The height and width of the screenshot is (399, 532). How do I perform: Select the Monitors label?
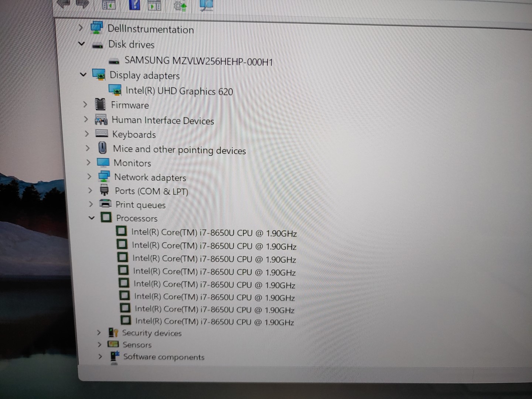click(132, 163)
